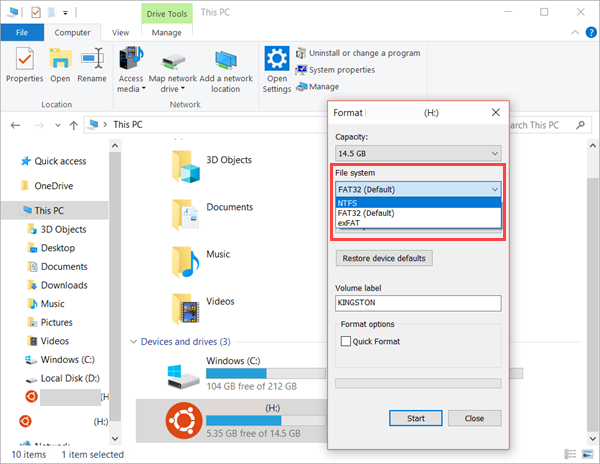Image resolution: width=600 pixels, height=464 pixels.
Task: Select Videos in navigation pane
Action: 49,341
